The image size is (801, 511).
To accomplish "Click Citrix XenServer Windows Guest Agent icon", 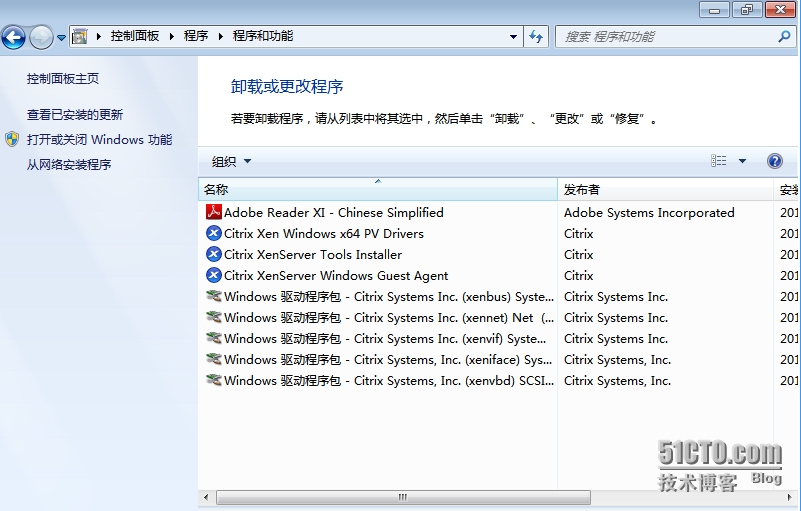I will click(214, 275).
